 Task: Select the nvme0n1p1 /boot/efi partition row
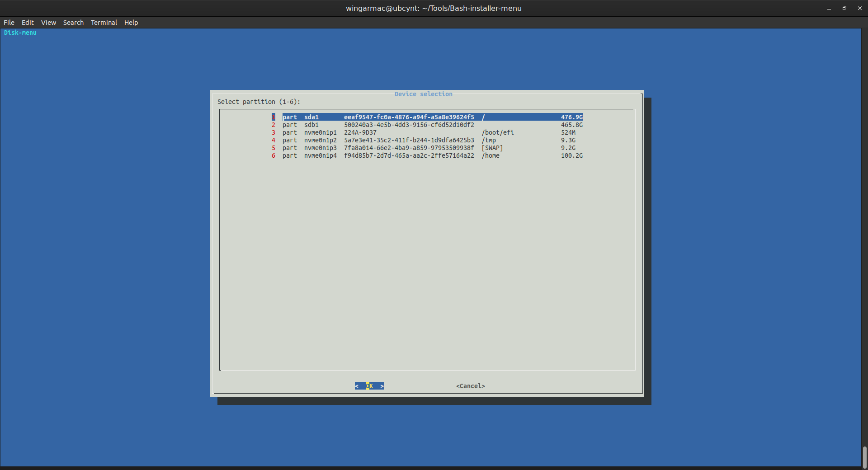coord(427,132)
